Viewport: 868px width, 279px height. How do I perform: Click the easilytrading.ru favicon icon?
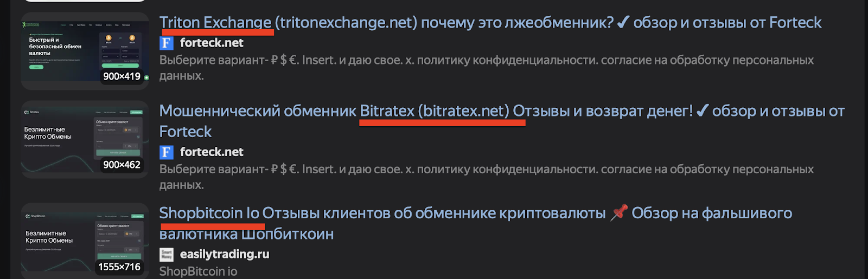point(167,255)
